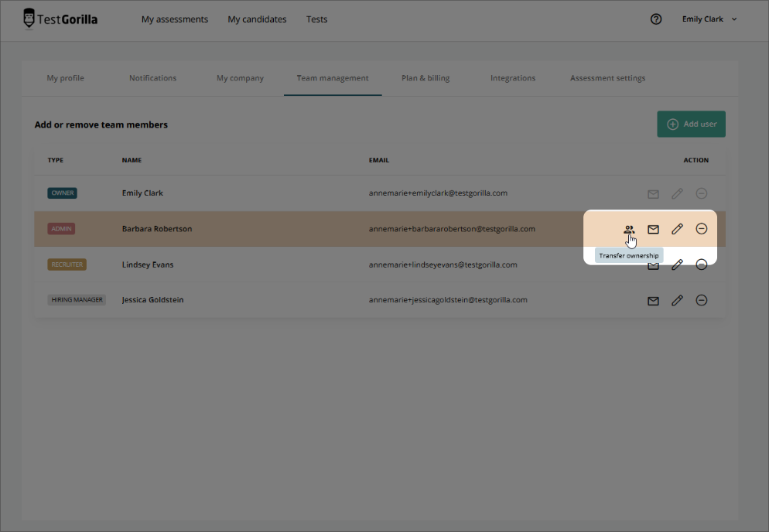Click envelope icon in Emily Clark row
This screenshot has height=532, width=769.
pyautogui.click(x=653, y=193)
